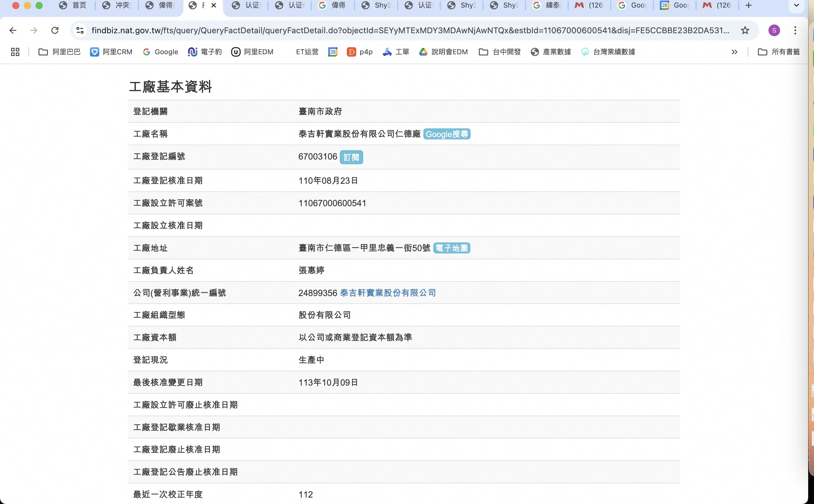Image resolution: width=814 pixels, height=504 pixels.
Task: Close the active tab
Action: coord(214,5)
